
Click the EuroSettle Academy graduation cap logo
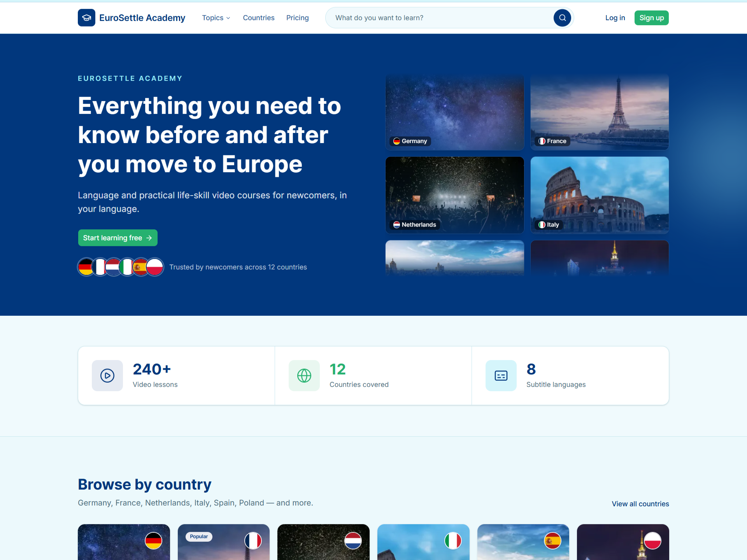(x=86, y=17)
